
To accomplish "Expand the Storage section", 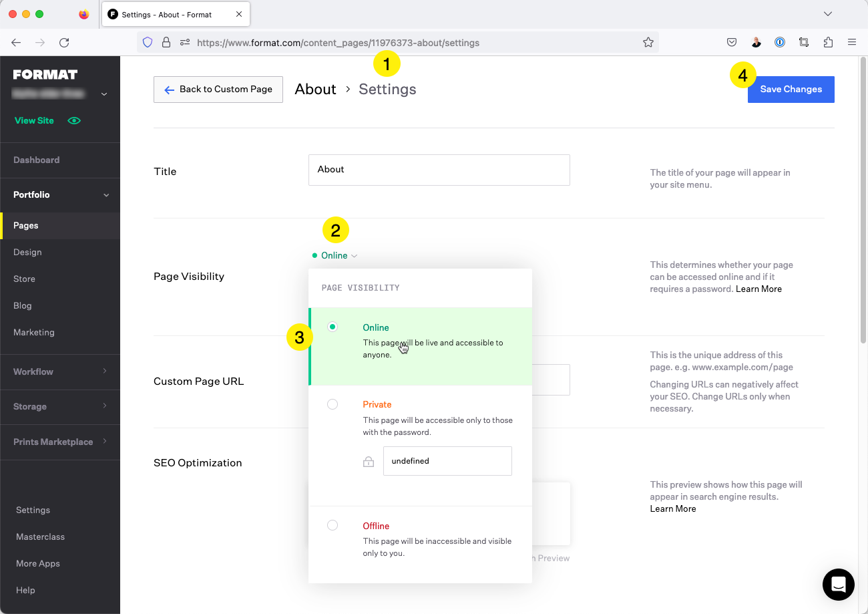I will pyautogui.click(x=60, y=406).
